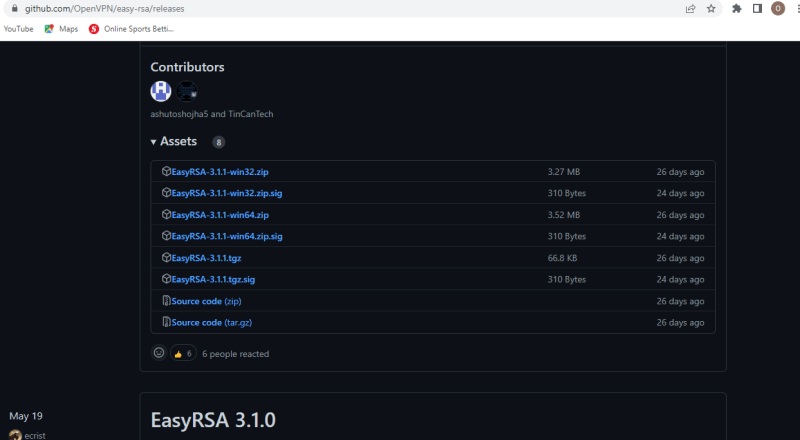Download EasyRSA-3.1.1.tgz
Viewport: 800px width, 440px height.
(206, 258)
